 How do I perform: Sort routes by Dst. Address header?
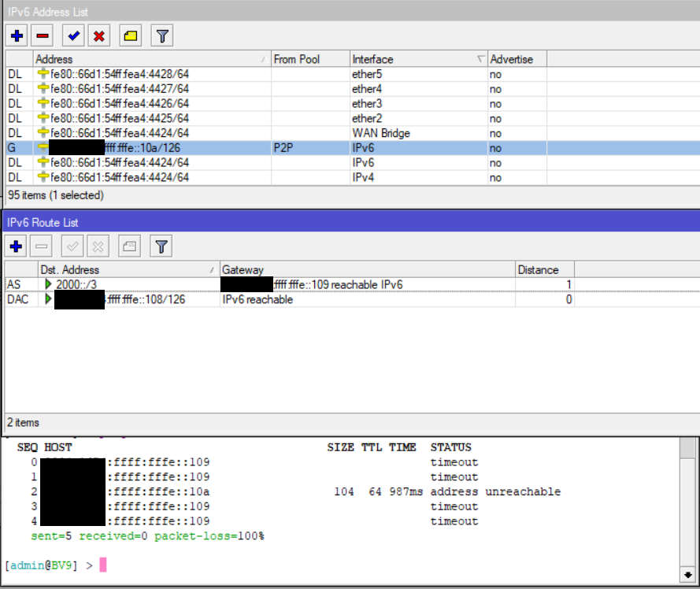[128, 270]
